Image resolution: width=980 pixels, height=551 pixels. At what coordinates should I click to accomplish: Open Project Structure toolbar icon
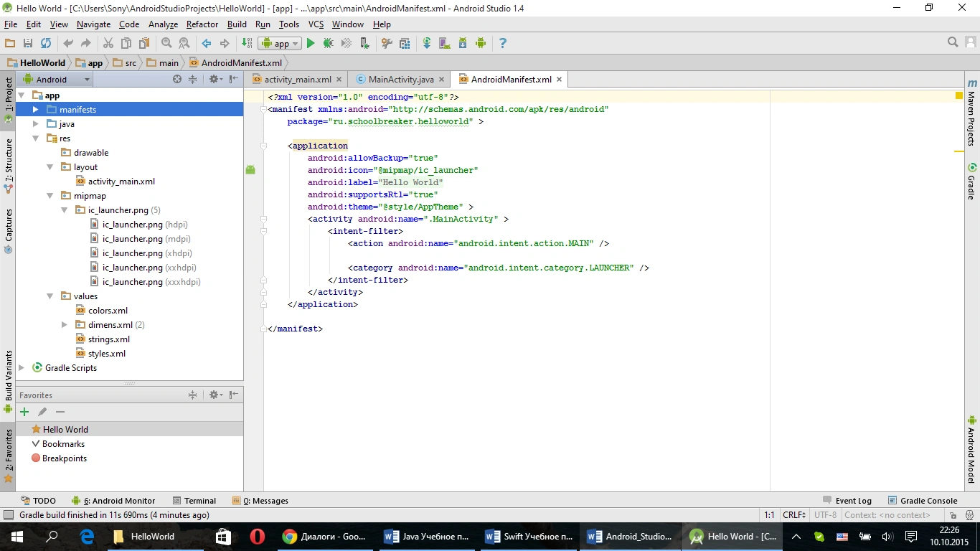pyautogui.click(x=405, y=44)
